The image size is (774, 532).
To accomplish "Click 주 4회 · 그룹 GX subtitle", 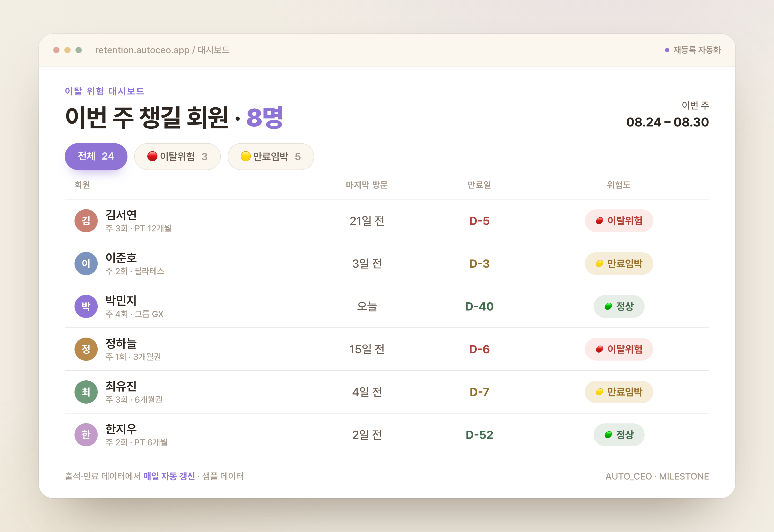I will pyautogui.click(x=134, y=314).
